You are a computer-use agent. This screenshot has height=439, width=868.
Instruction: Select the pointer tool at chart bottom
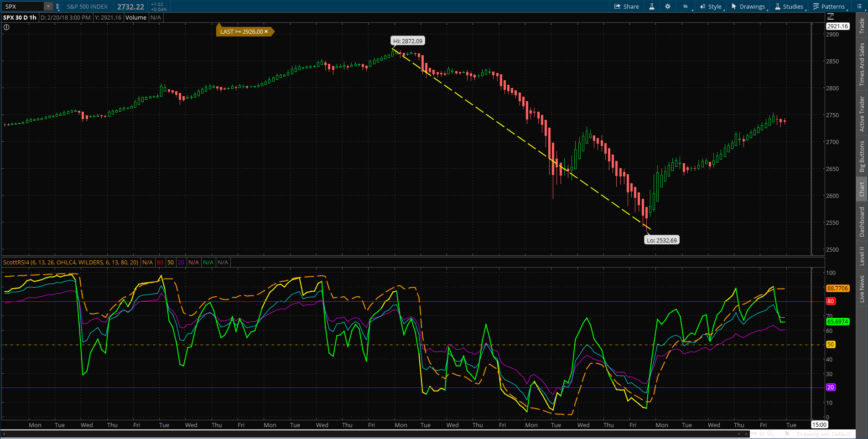788,434
